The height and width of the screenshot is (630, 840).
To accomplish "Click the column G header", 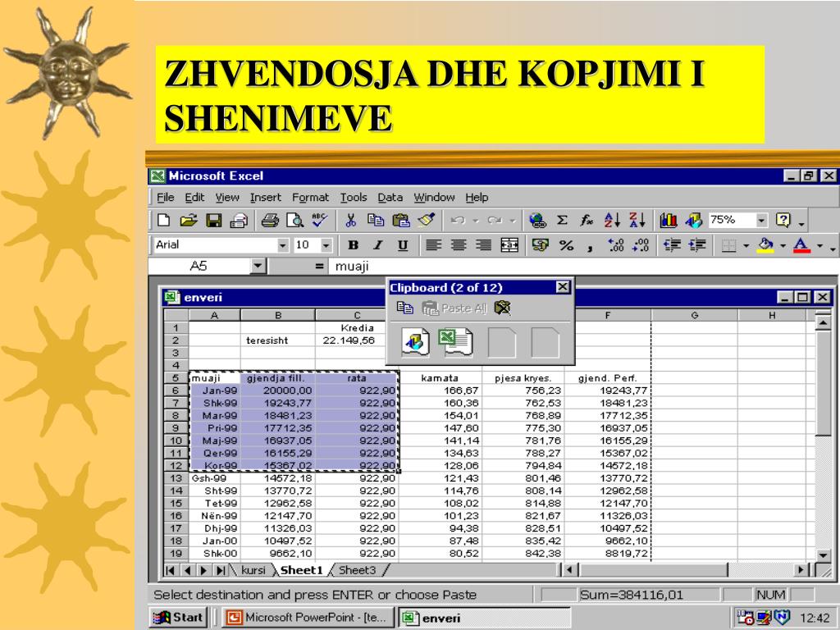I will coord(694,315).
